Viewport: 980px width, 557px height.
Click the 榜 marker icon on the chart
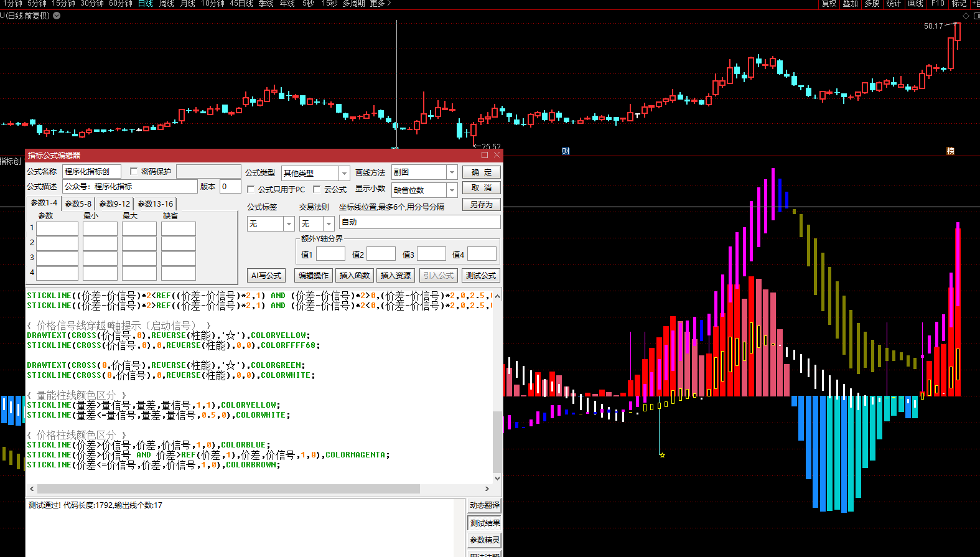(950, 151)
